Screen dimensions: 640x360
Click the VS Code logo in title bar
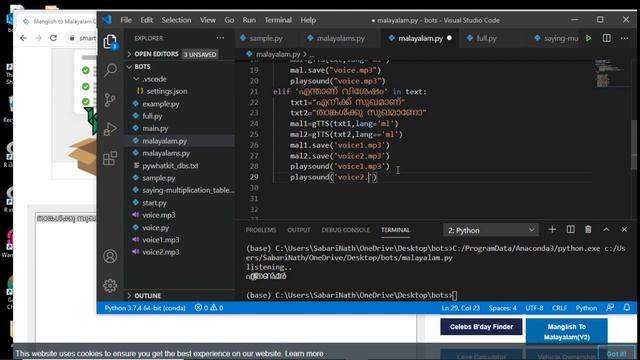[x=107, y=20]
